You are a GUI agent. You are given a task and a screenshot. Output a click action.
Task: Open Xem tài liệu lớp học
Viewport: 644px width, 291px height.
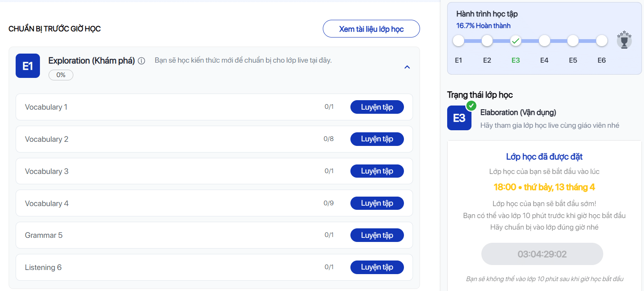click(371, 28)
